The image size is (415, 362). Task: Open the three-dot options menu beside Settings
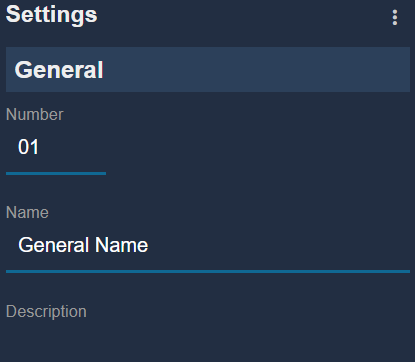[x=395, y=17]
